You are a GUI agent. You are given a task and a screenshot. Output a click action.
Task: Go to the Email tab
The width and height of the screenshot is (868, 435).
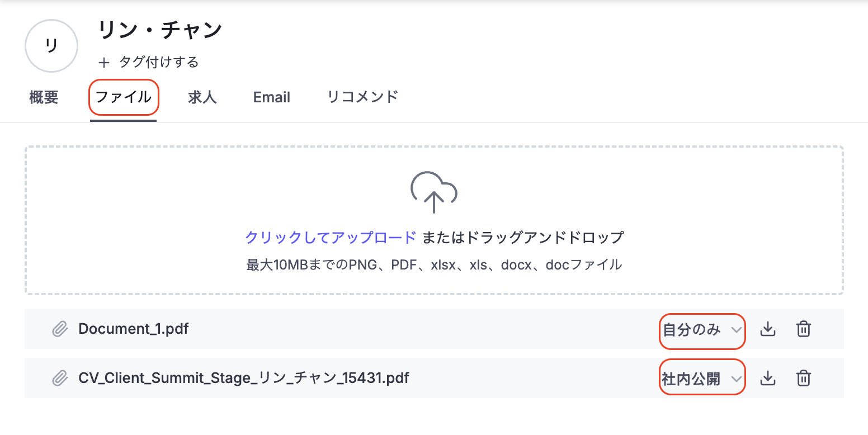click(x=272, y=97)
